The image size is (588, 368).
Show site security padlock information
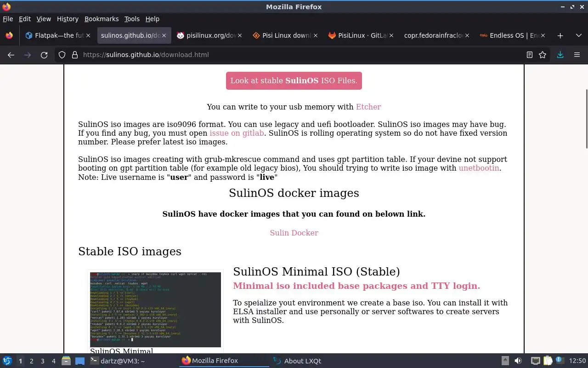pyautogui.click(x=74, y=55)
